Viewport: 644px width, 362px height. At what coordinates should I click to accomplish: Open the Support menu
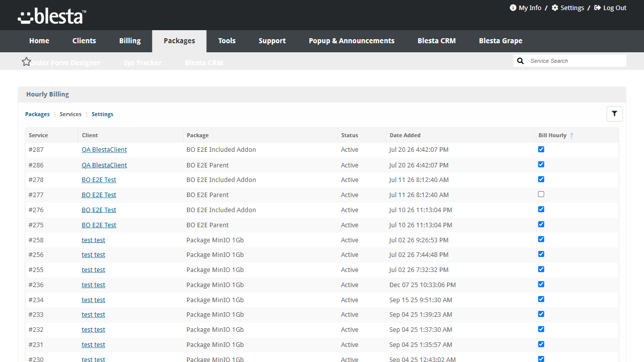(x=272, y=41)
